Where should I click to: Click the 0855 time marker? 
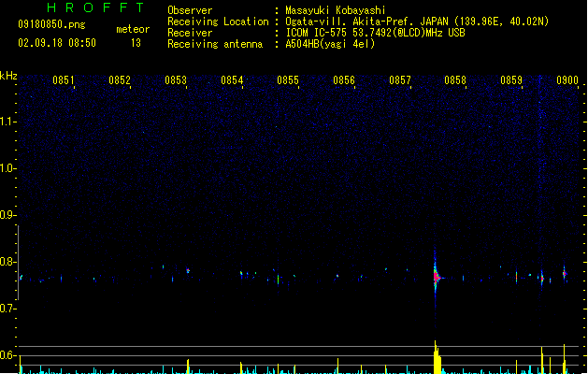288,80
